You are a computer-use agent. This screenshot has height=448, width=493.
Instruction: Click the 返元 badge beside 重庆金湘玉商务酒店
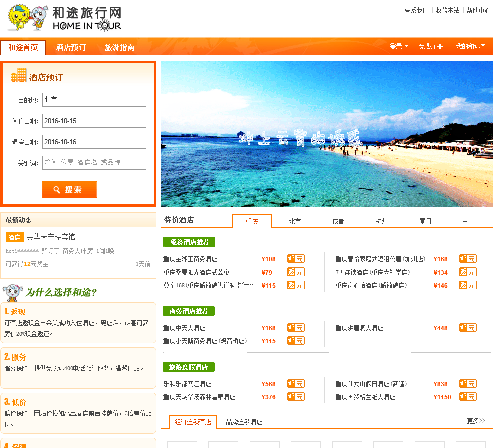point(296,259)
